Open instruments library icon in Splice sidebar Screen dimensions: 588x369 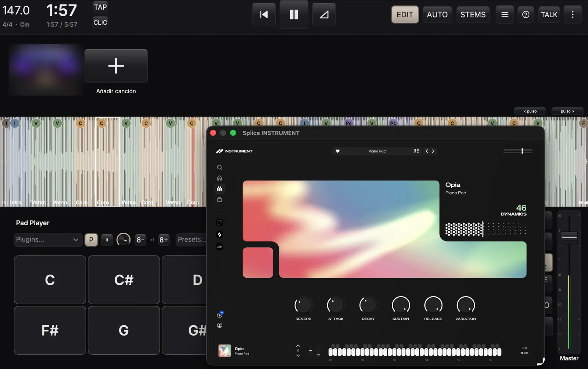219,189
